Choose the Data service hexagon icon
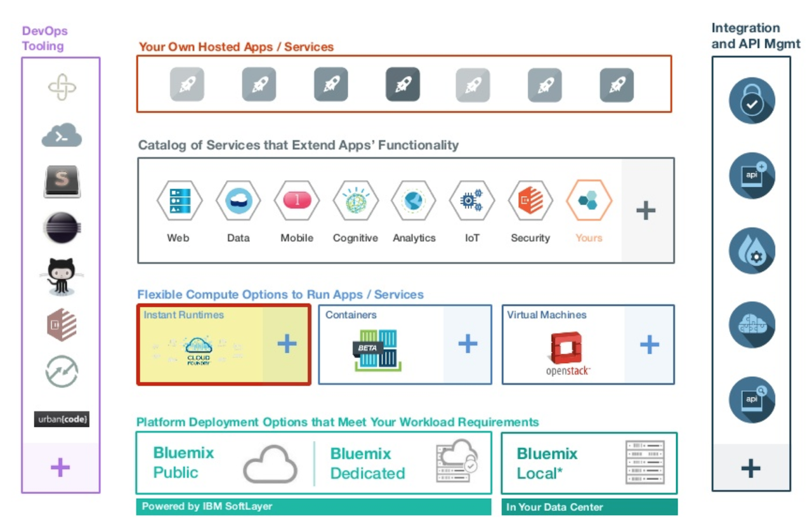This screenshot has width=812, height=518. (x=238, y=201)
